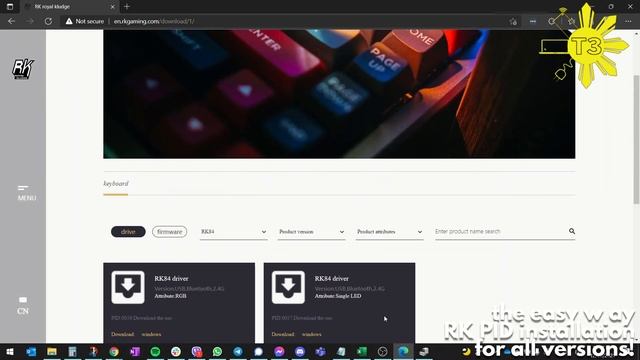Open OBS Studio from the taskbar

(382, 351)
